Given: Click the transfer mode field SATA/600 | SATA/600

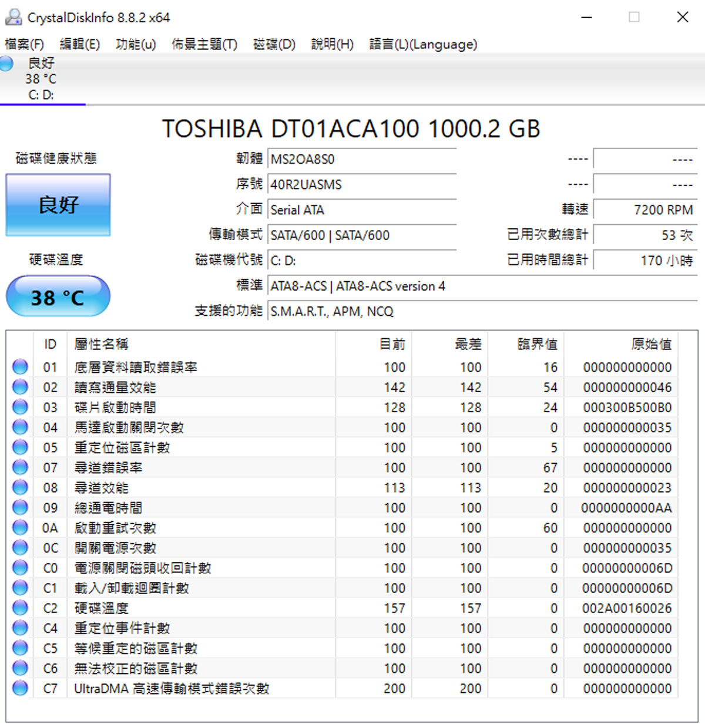Looking at the screenshot, I should [362, 235].
